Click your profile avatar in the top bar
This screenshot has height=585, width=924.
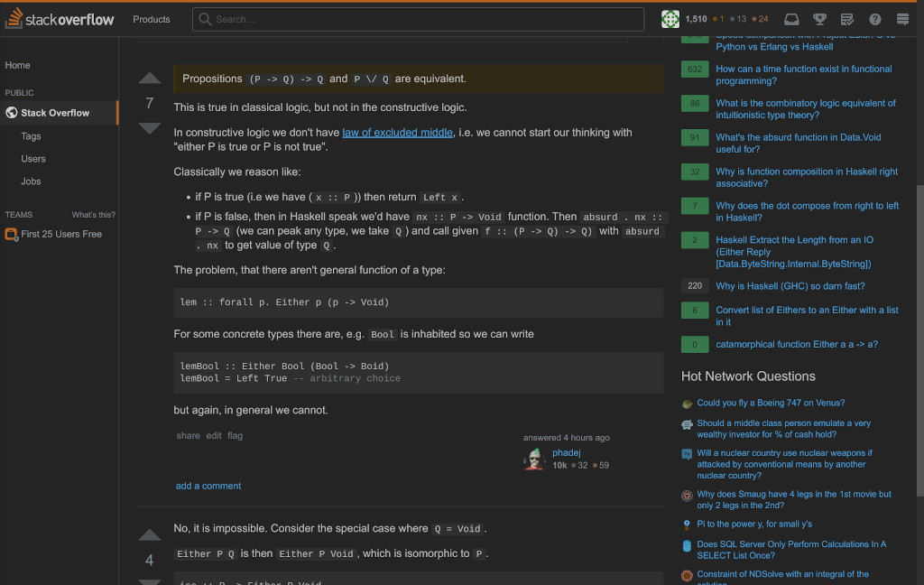click(x=670, y=18)
